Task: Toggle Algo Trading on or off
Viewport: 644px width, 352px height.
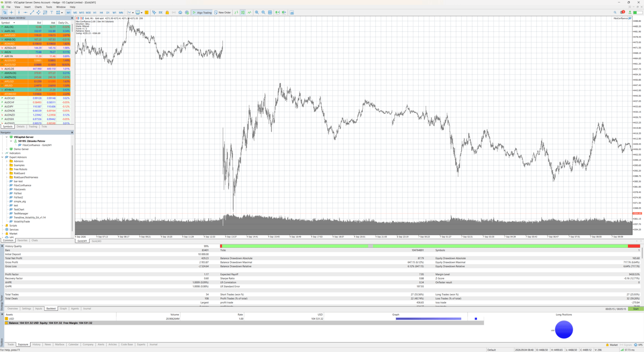Action: 202,12
